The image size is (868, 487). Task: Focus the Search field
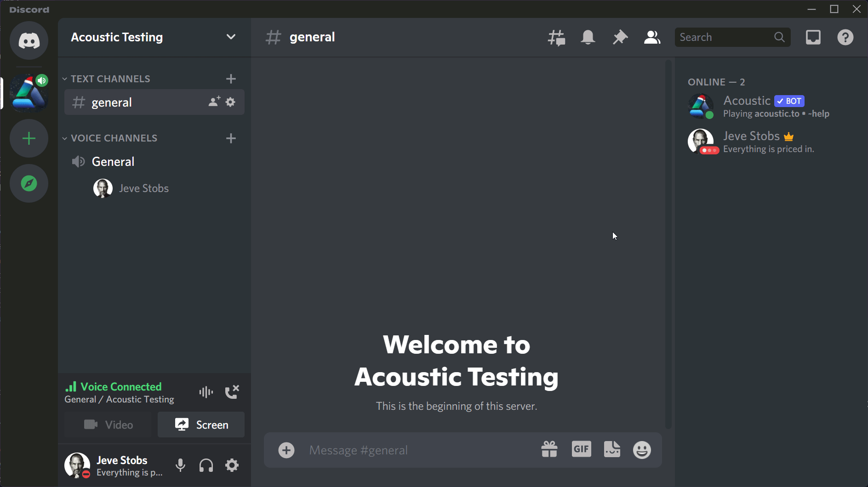pyautogui.click(x=733, y=37)
